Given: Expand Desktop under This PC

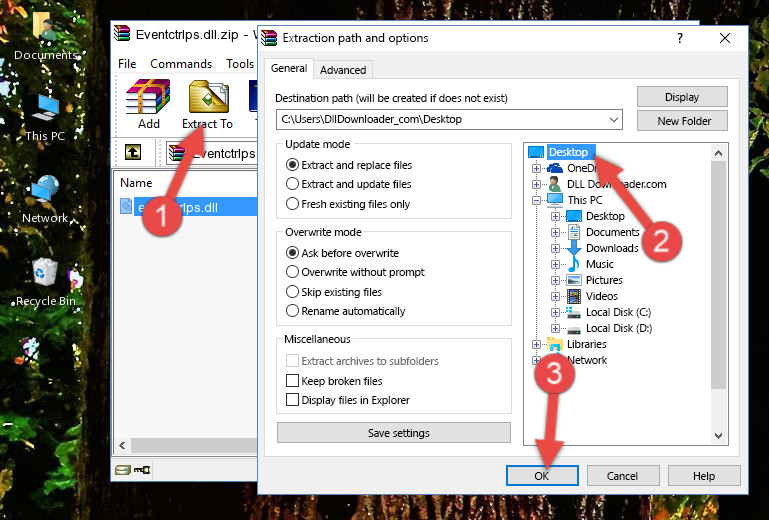Looking at the screenshot, I should pyautogui.click(x=555, y=216).
